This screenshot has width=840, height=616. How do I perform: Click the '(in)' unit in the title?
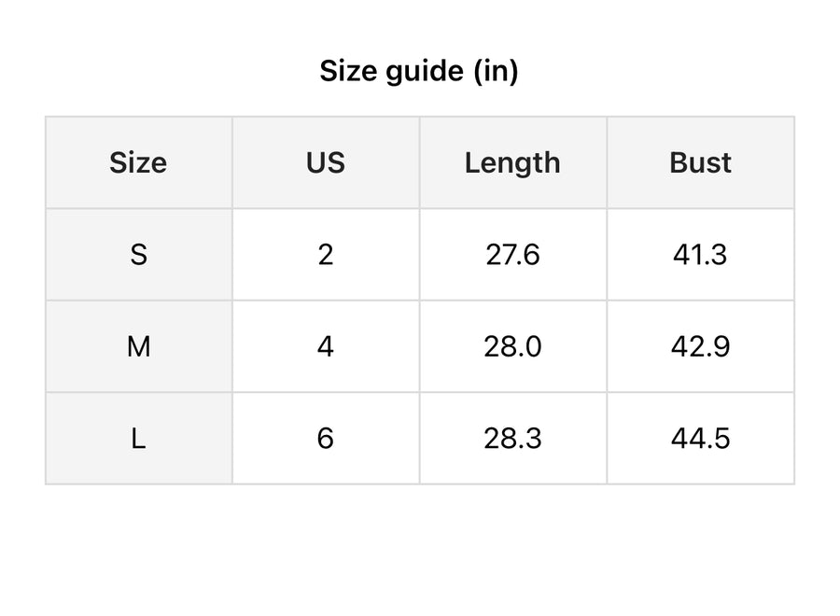tap(495, 71)
